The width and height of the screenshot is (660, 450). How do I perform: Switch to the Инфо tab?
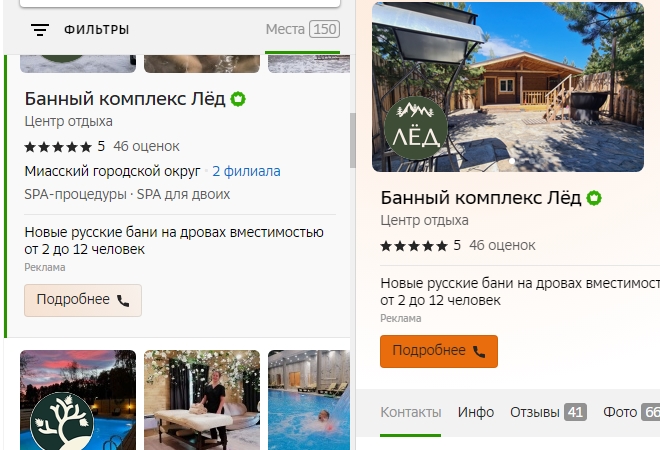pos(476,412)
